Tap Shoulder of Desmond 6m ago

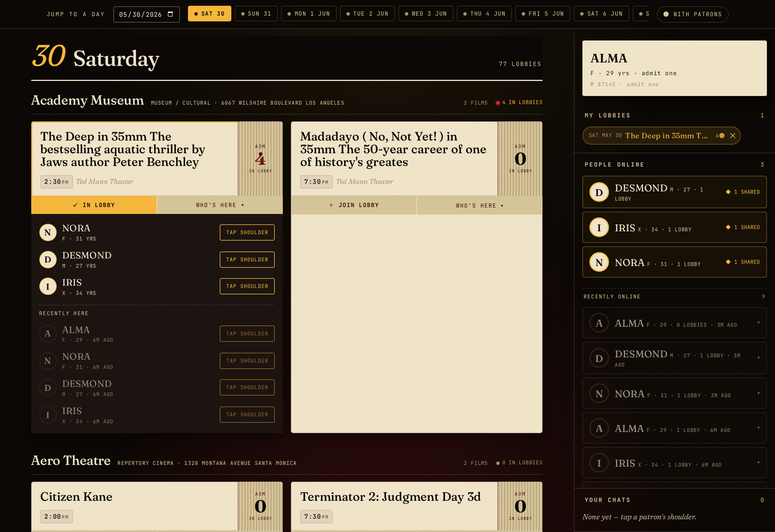[247, 388]
